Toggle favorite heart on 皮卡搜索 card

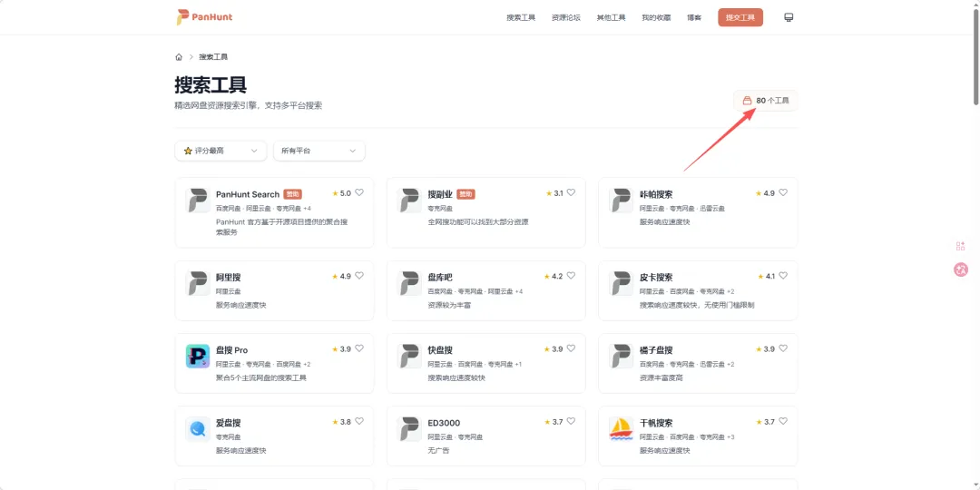tap(783, 276)
